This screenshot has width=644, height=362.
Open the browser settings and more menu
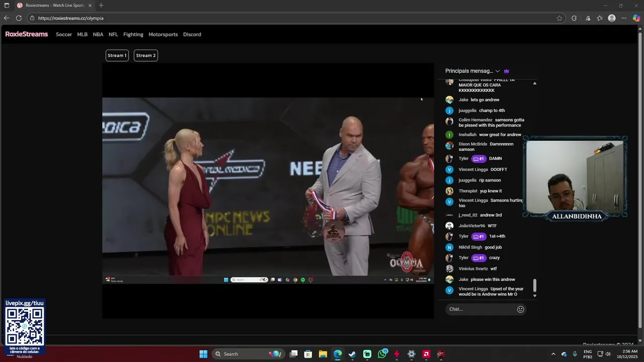[624, 18]
